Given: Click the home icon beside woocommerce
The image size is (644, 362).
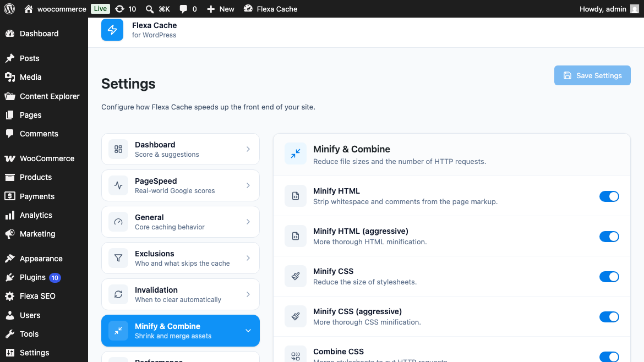Looking at the screenshot, I should click(x=28, y=9).
